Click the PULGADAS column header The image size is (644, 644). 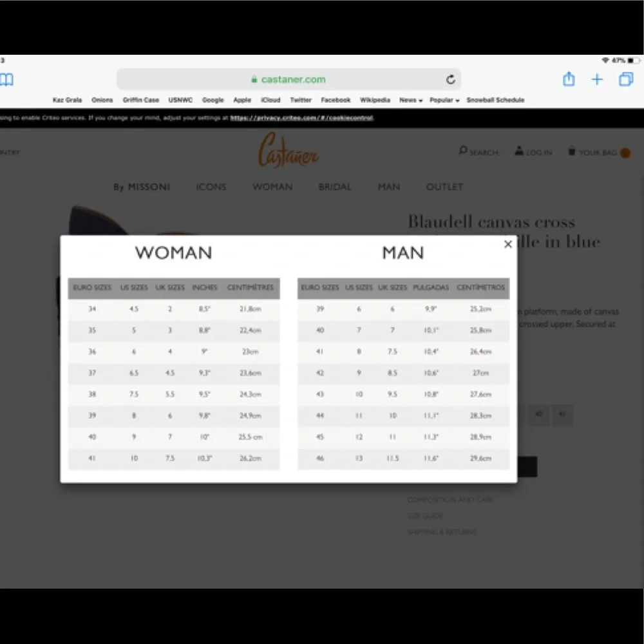431,287
